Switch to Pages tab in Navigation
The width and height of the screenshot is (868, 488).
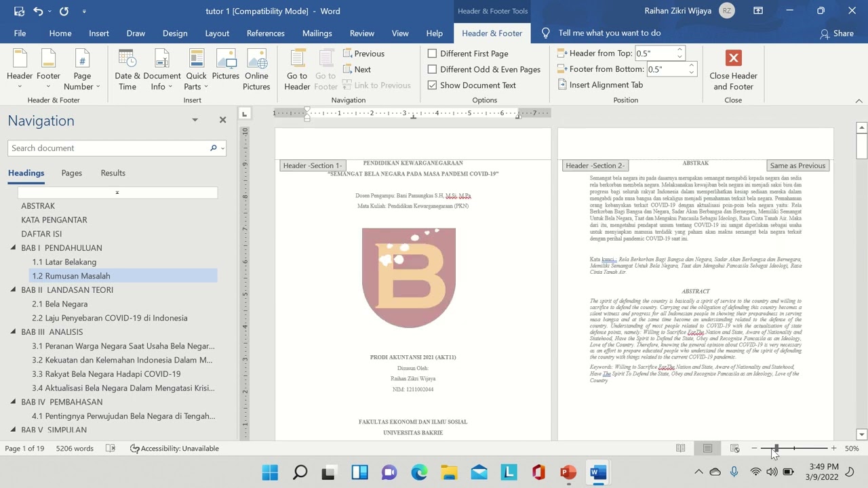coord(71,173)
